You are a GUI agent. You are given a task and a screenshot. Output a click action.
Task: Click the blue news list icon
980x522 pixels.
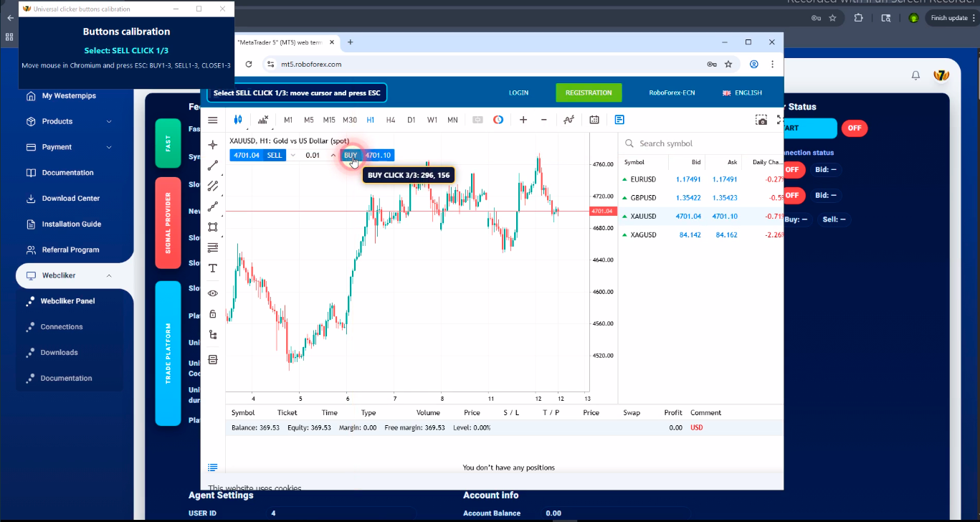pyautogui.click(x=619, y=120)
